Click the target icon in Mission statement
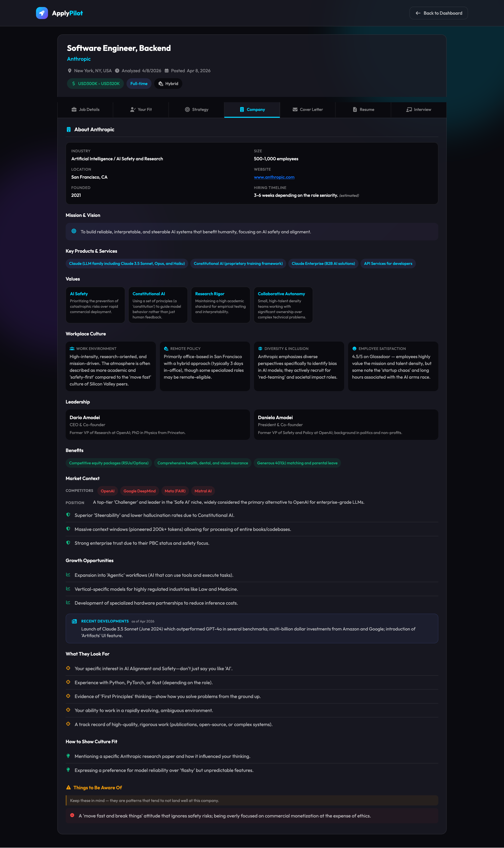Viewport: 504px width, 848px height. pyautogui.click(x=74, y=231)
